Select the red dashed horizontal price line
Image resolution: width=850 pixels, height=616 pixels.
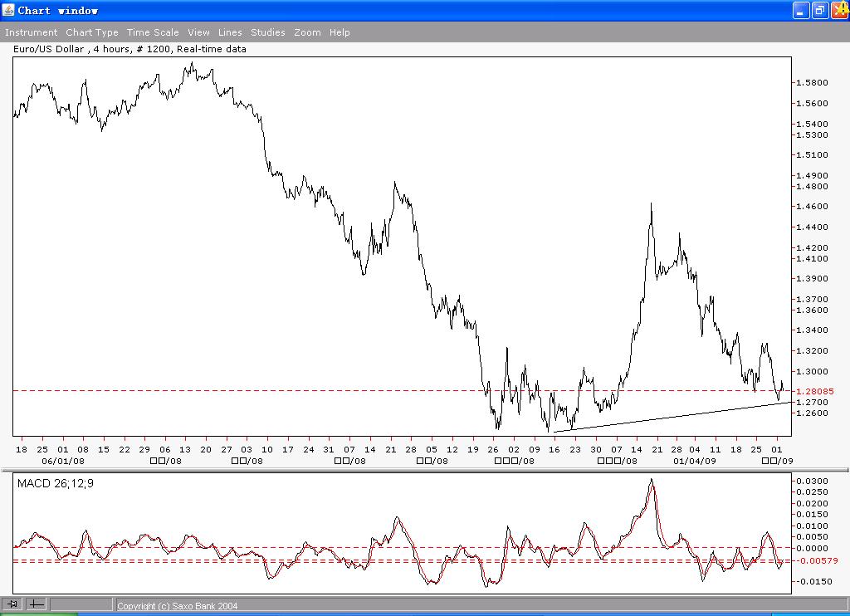point(402,390)
